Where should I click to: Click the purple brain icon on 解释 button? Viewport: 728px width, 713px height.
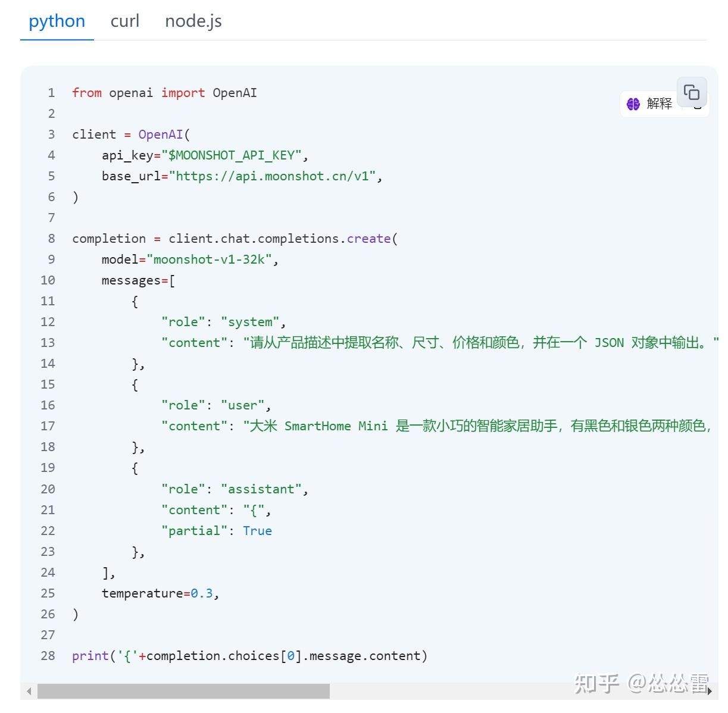633,104
